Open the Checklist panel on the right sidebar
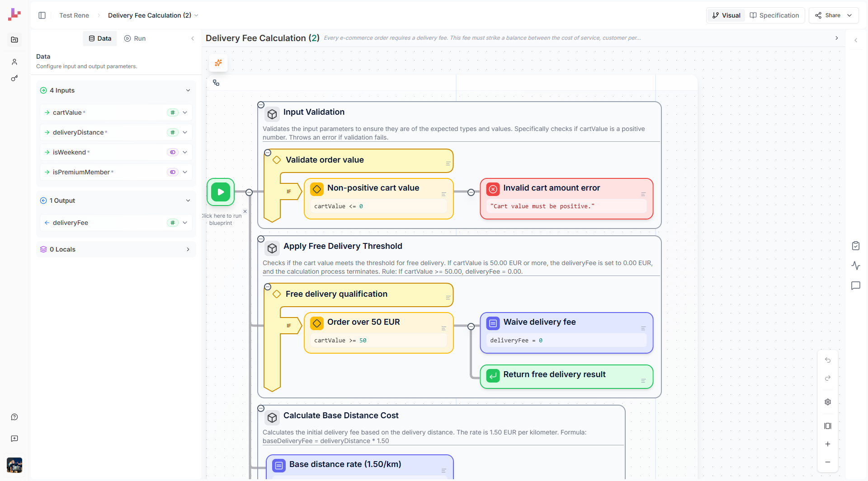This screenshot has width=868, height=481. click(856, 245)
